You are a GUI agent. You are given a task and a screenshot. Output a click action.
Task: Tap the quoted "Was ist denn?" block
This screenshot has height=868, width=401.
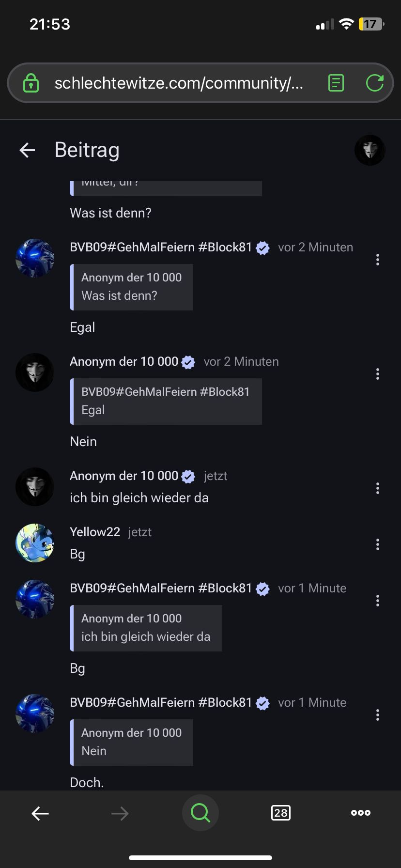click(132, 287)
